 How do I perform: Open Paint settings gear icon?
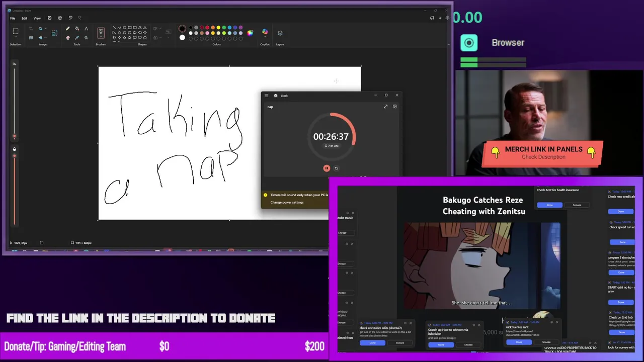(447, 18)
